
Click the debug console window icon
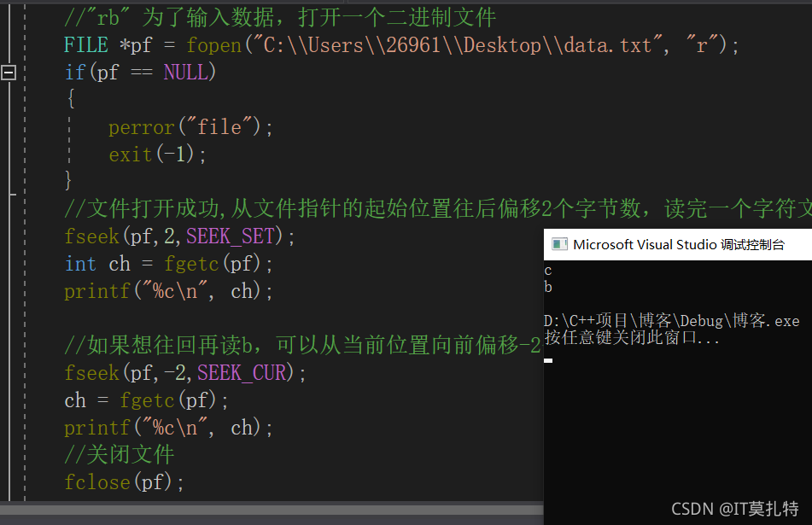[559, 244]
